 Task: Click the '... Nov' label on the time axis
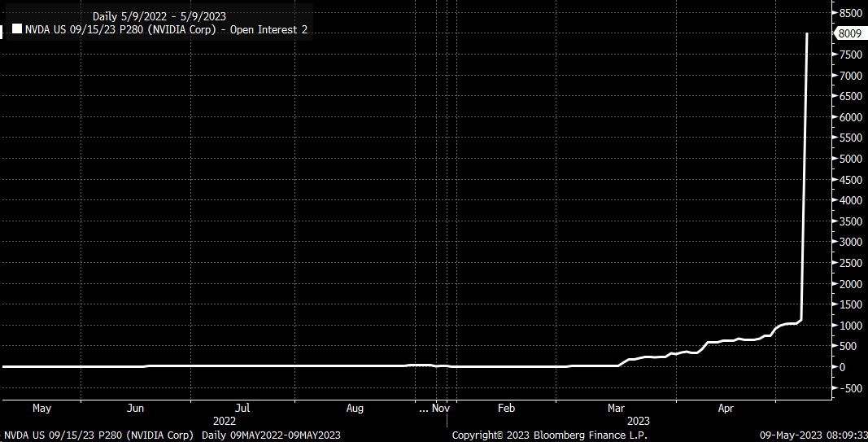pos(434,408)
